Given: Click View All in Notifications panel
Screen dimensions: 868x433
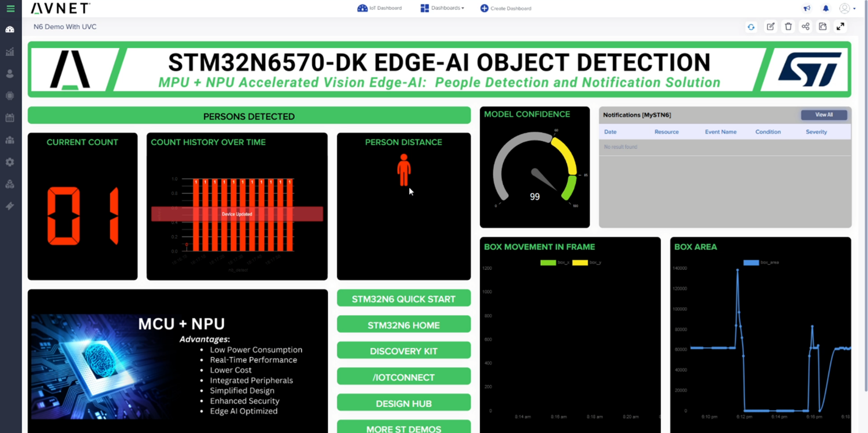Looking at the screenshot, I should coord(824,115).
